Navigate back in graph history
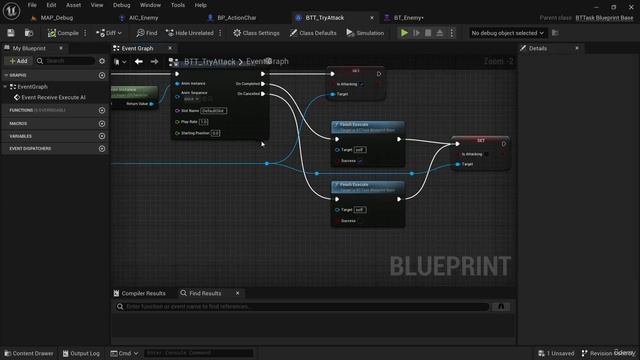The width and height of the screenshot is (640, 360). click(139, 62)
